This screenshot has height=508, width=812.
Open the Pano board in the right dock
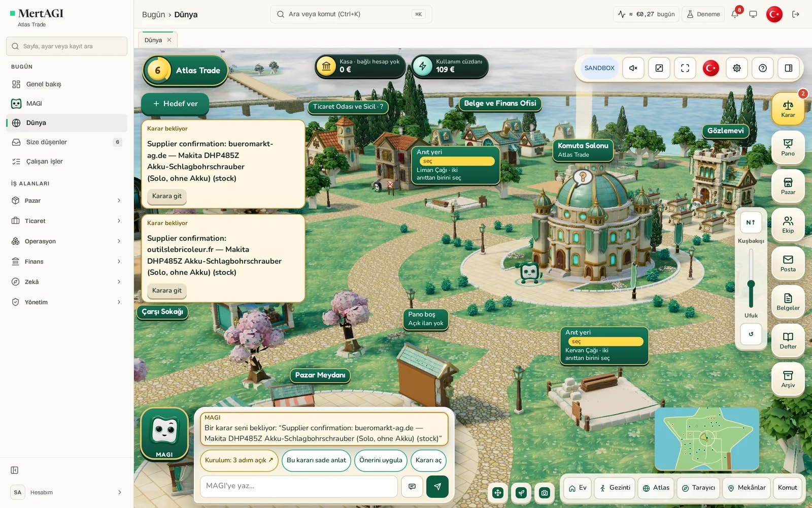coord(788,147)
